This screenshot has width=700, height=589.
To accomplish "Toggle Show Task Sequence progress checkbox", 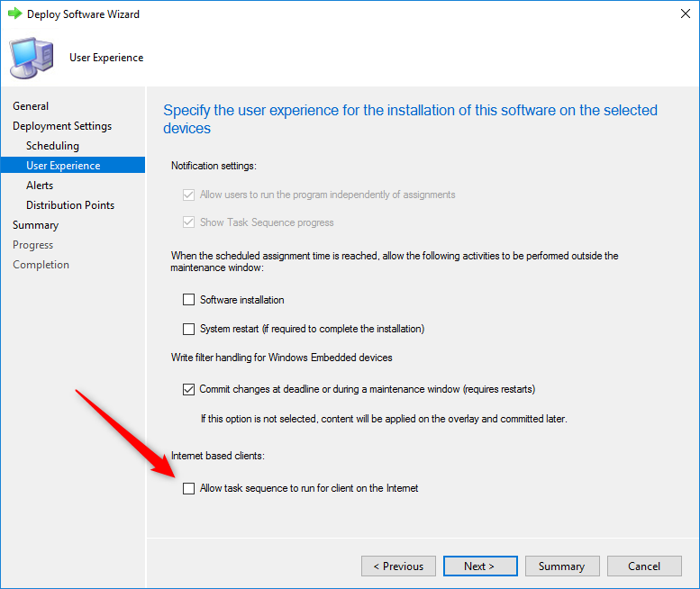I will click(x=188, y=222).
